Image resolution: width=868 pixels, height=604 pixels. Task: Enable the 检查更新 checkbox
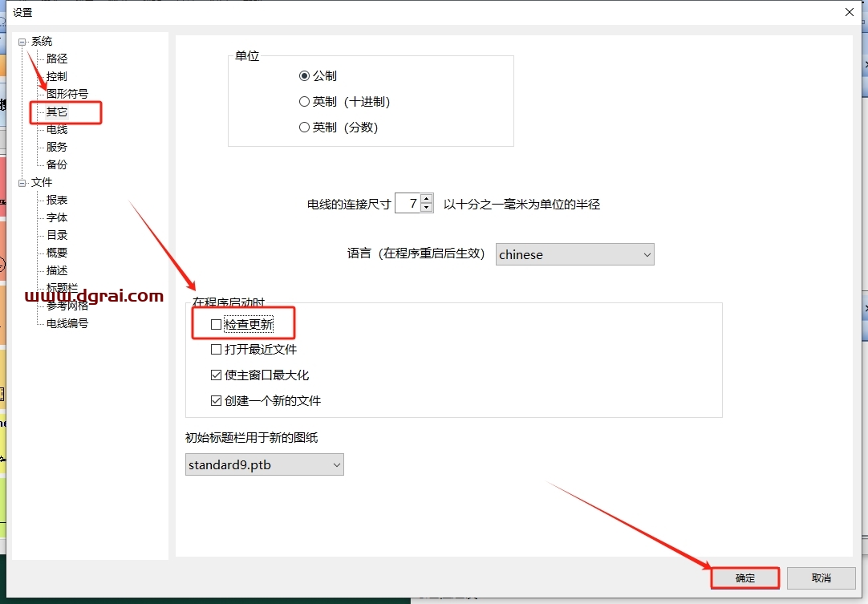point(216,324)
